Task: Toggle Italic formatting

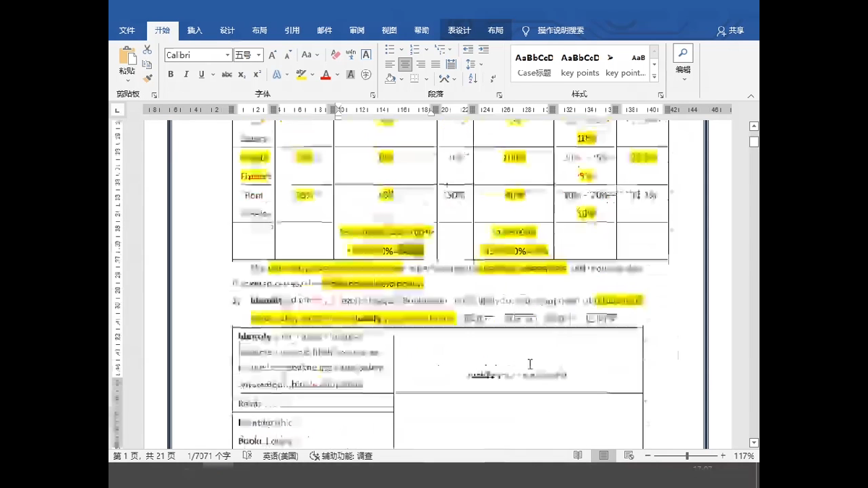Action: [186, 74]
